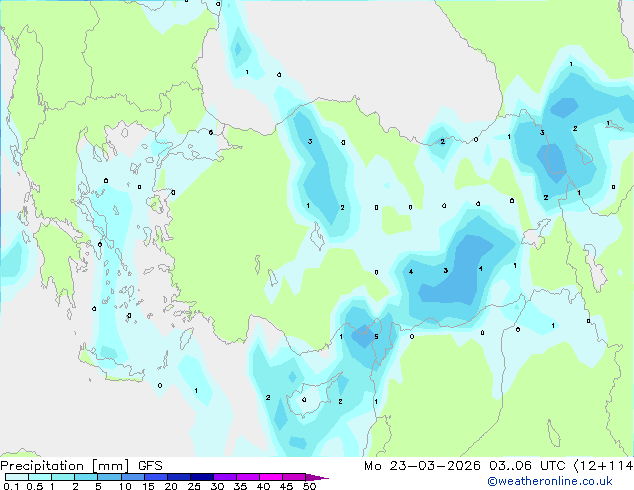Click the 2–5 mm legend color box
Screen dimensions: 634x490
click(86, 477)
